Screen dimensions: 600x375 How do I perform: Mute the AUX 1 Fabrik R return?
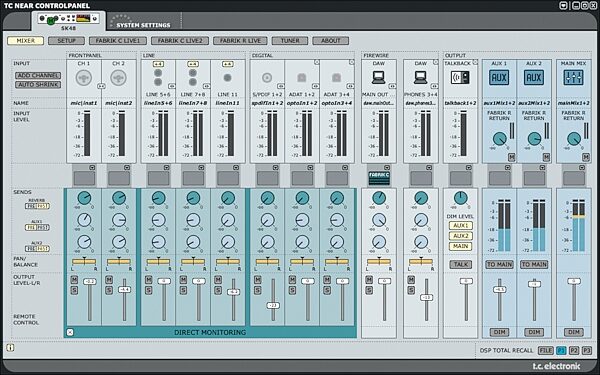coord(512,157)
